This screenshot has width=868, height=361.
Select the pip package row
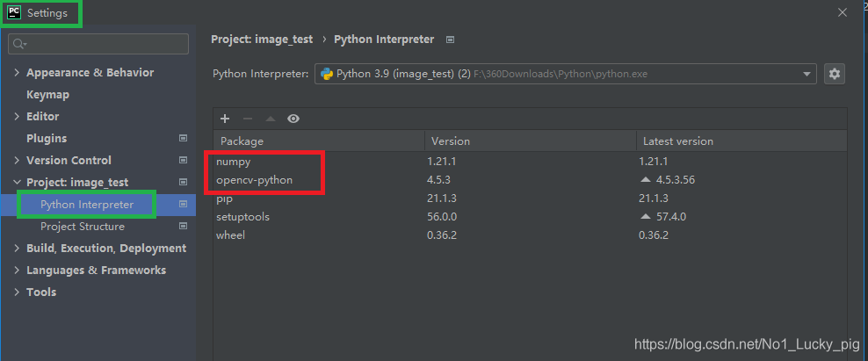click(x=530, y=199)
